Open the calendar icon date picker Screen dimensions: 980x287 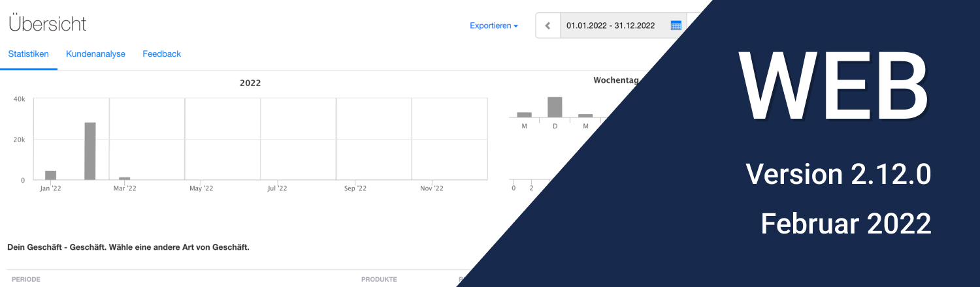676,26
